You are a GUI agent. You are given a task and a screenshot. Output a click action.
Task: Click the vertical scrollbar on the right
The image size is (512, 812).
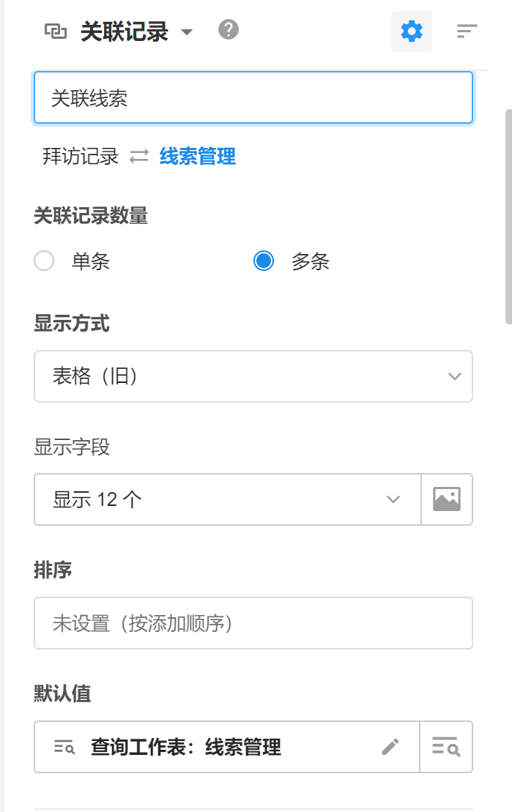pos(508,216)
